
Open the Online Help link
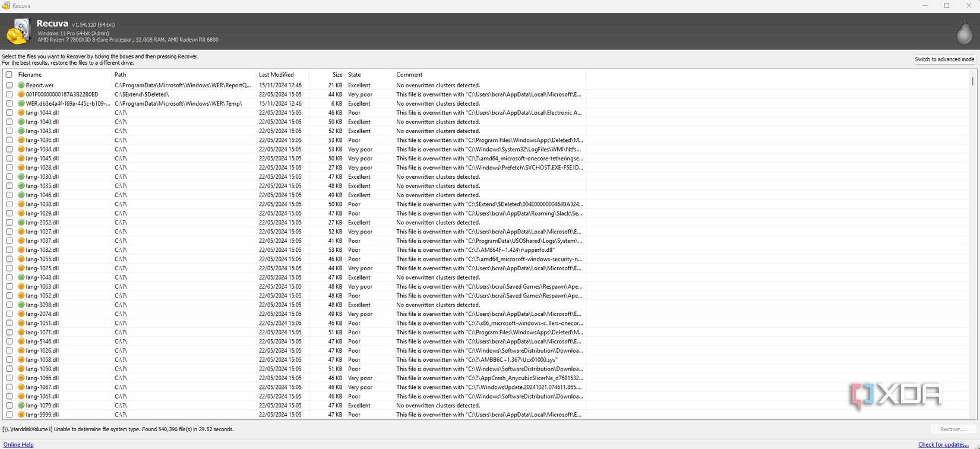[18, 444]
